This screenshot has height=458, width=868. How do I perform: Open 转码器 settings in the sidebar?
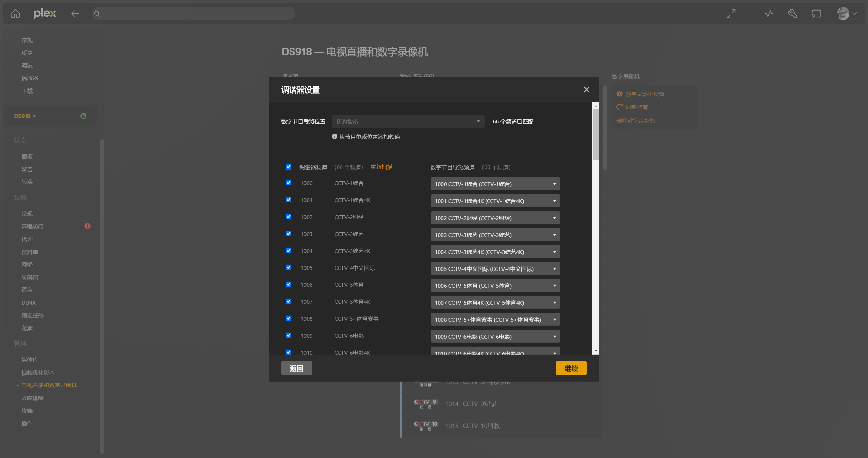point(30,277)
